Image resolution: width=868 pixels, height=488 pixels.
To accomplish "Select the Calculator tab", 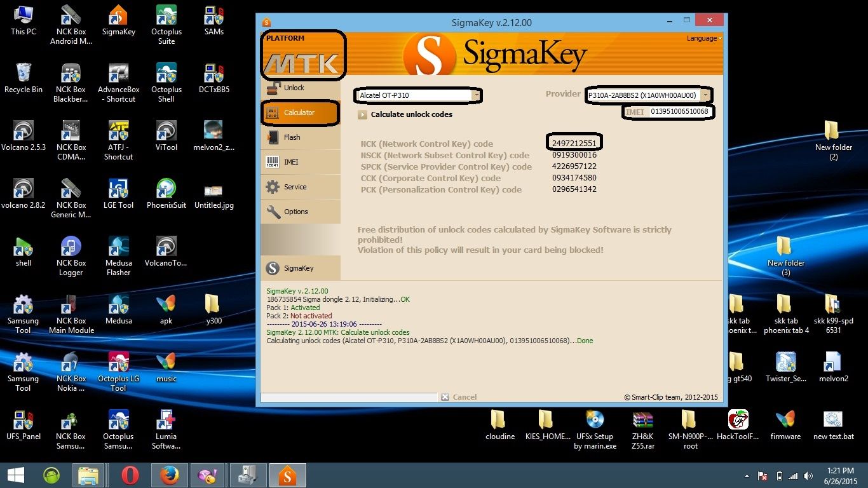I will pos(299,112).
